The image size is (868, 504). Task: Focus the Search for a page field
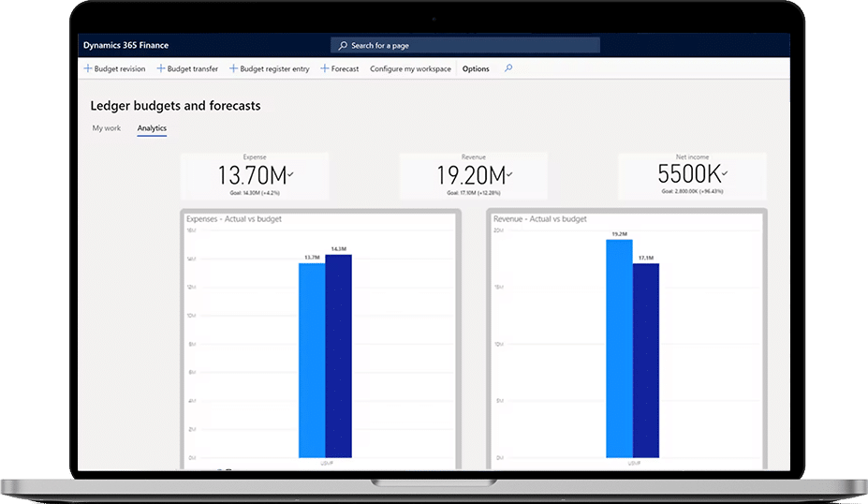click(x=468, y=45)
